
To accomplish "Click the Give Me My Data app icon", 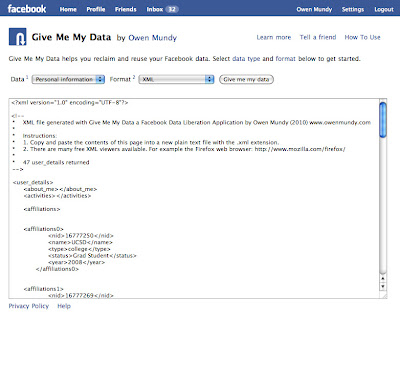I will point(17,37).
